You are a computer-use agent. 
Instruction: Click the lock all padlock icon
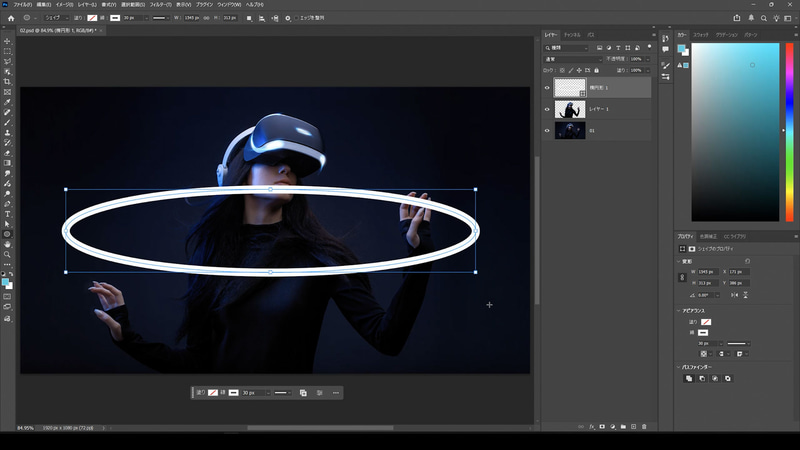point(596,70)
